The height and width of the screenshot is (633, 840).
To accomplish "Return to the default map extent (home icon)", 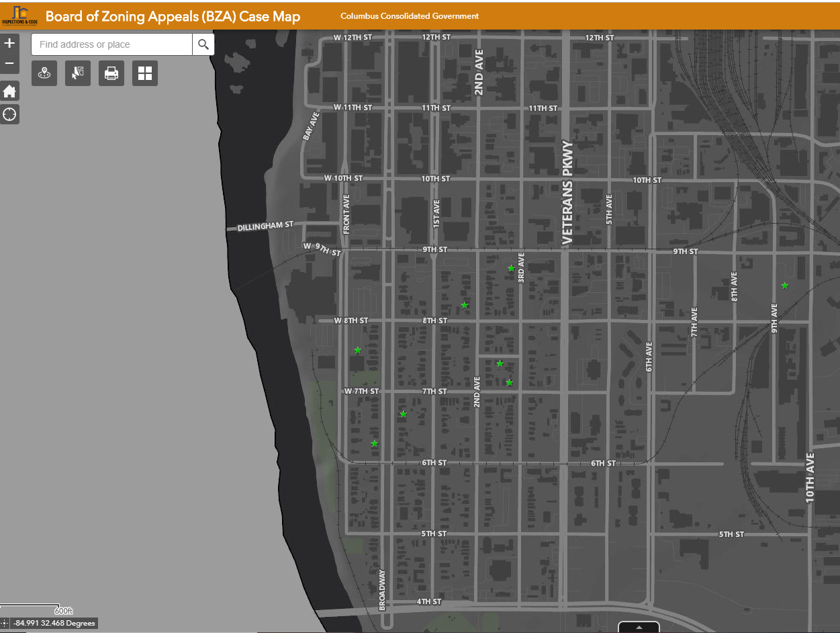I will [x=9, y=91].
